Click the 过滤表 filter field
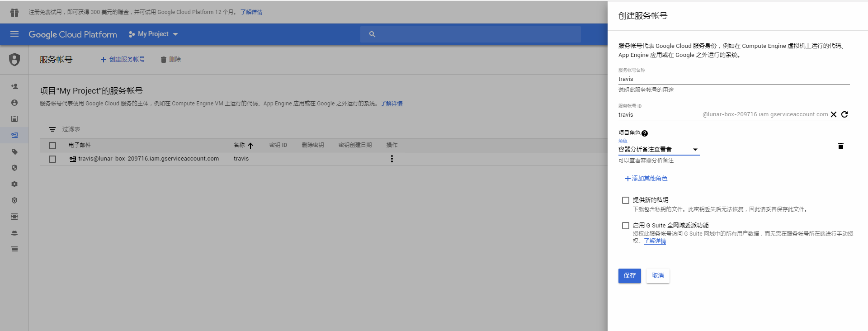 pos(71,129)
